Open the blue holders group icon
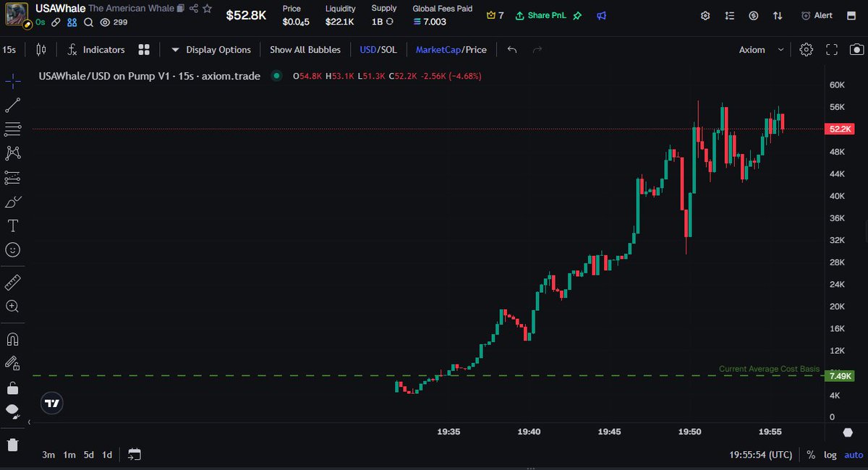The height and width of the screenshot is (470, 868). (72, 22)
